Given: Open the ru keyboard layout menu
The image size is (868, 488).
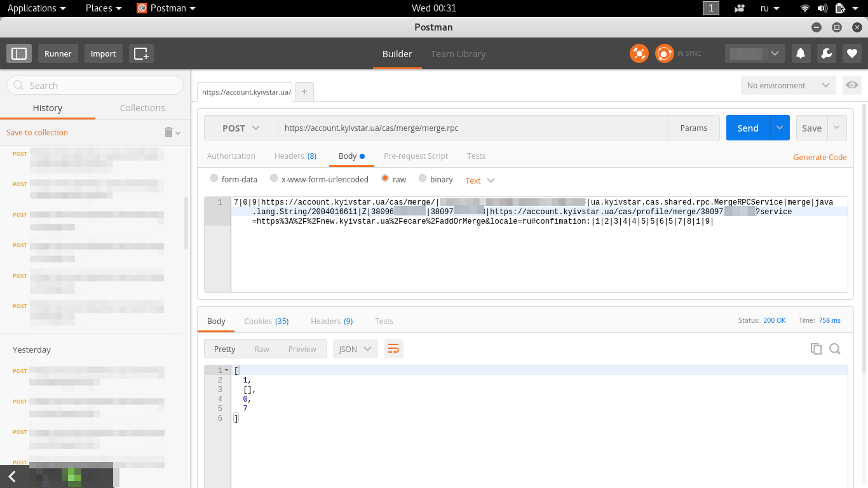Looking at the screenshot, I should pos(770,8).
